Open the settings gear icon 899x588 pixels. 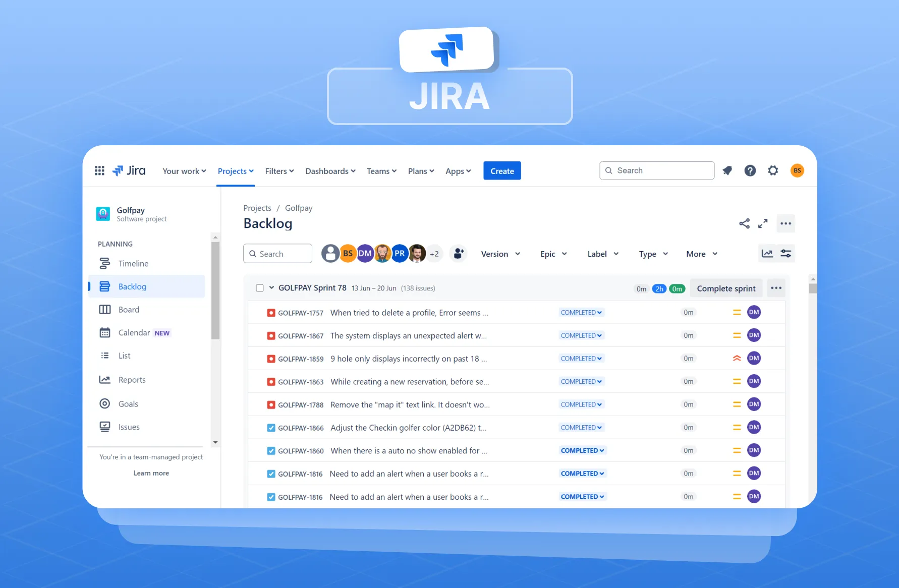tap(773, 170)
